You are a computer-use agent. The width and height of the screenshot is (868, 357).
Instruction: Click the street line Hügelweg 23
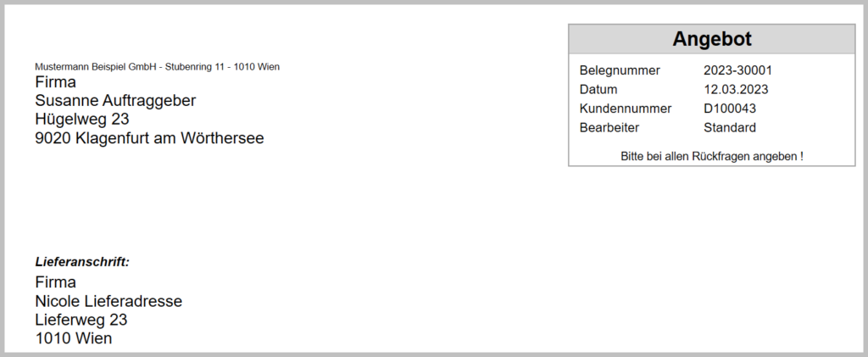point(82,119)
